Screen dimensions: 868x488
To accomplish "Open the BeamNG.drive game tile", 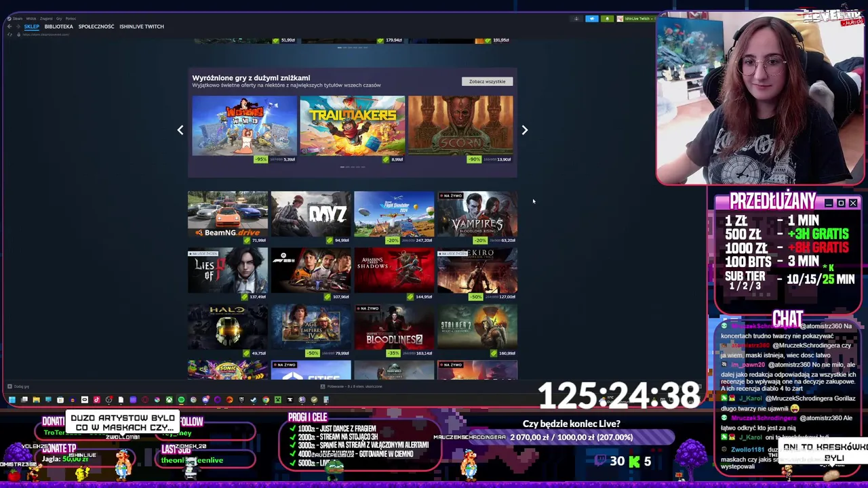I will [228, 217].
